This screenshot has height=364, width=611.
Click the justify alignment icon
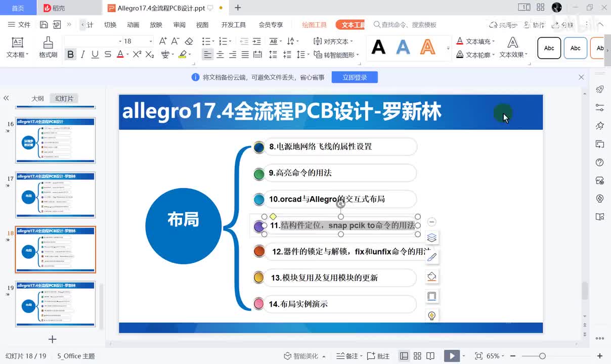(245, 55)
